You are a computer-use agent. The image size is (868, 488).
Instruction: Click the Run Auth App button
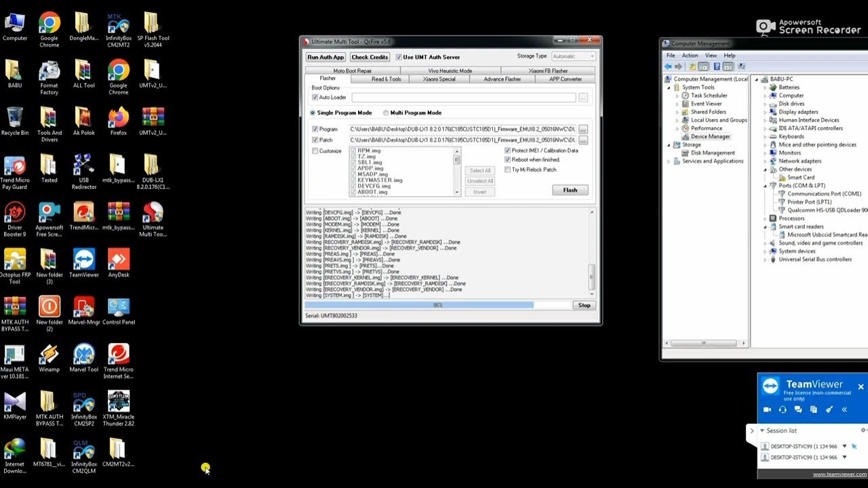[325, 57]
